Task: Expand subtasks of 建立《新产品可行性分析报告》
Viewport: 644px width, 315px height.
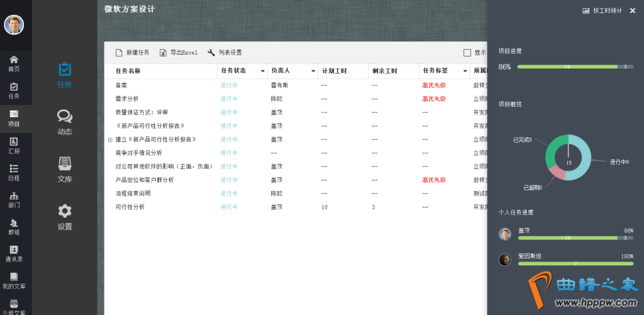Action: pos(110,140)
